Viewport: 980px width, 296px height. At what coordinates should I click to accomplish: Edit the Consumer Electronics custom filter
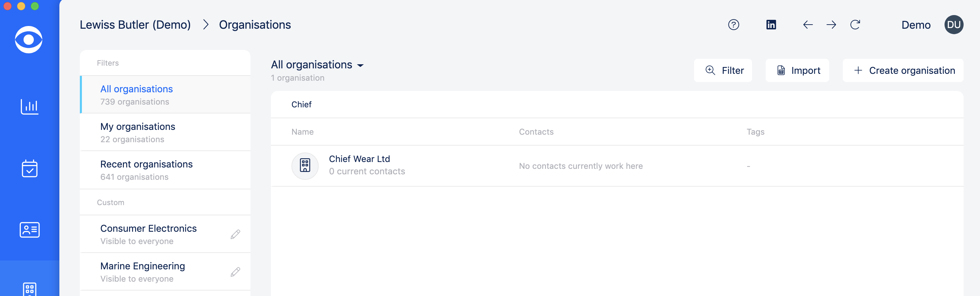coord(235,234)
